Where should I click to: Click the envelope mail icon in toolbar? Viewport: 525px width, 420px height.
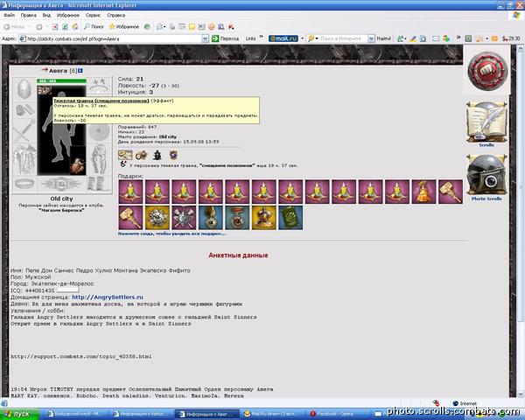(435, 38)
